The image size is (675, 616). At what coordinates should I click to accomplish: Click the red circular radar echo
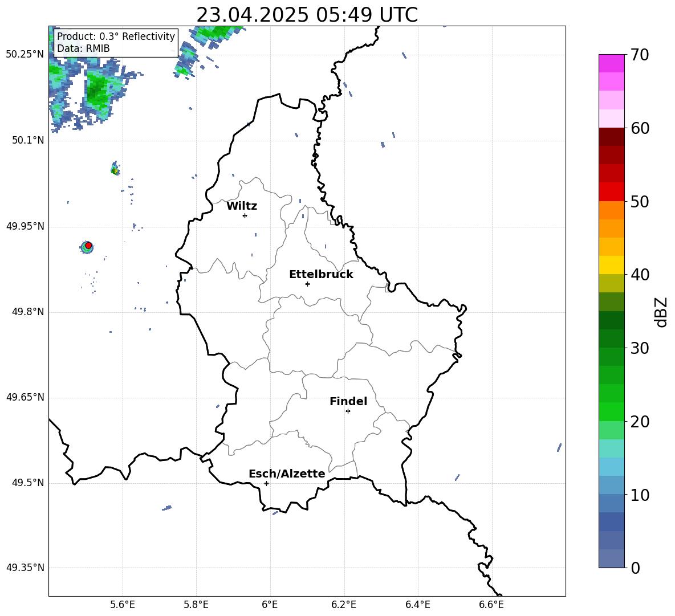pos(88,246)
